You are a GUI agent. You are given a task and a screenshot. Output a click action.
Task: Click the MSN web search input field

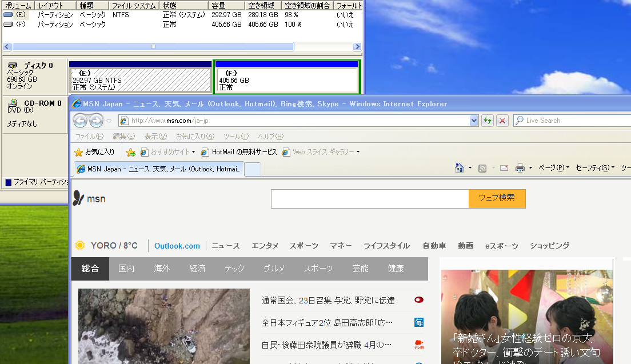(370, 199)
